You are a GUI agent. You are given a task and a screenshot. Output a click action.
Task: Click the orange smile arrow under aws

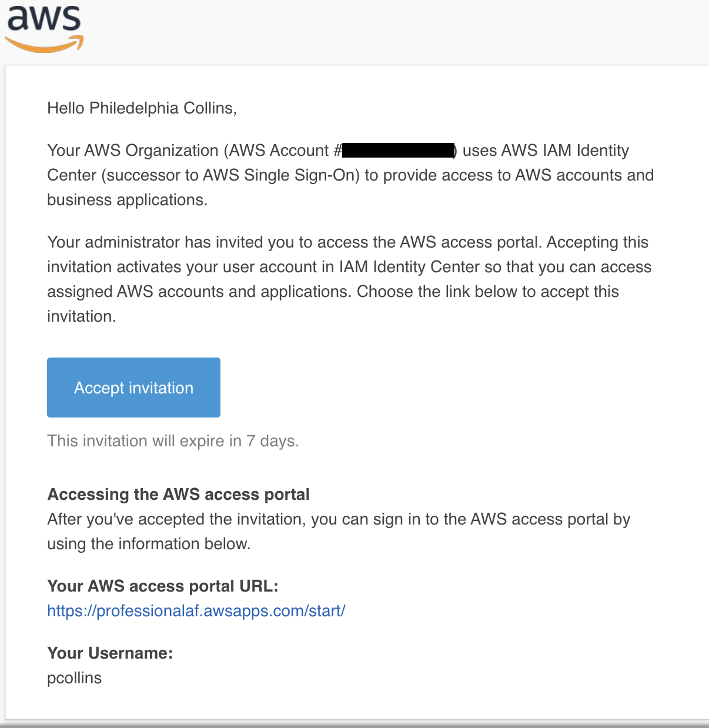tap(44, 44)
